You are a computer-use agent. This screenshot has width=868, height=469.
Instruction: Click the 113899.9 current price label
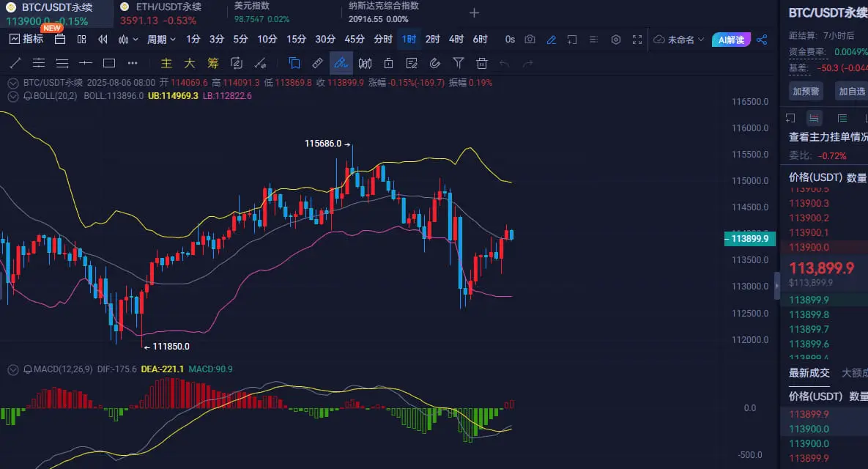750,239
